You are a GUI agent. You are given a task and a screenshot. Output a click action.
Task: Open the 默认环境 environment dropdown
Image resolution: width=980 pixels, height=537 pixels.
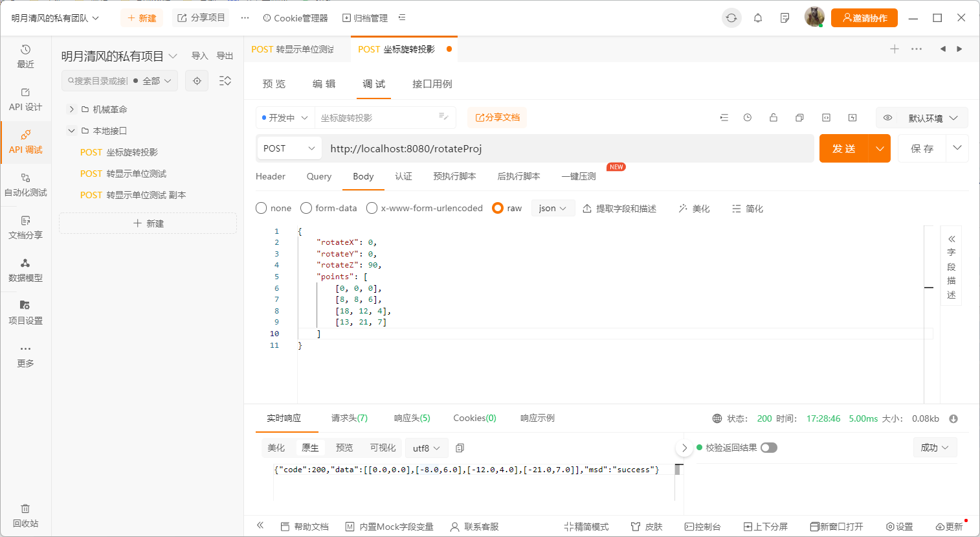tap(933, 118)
